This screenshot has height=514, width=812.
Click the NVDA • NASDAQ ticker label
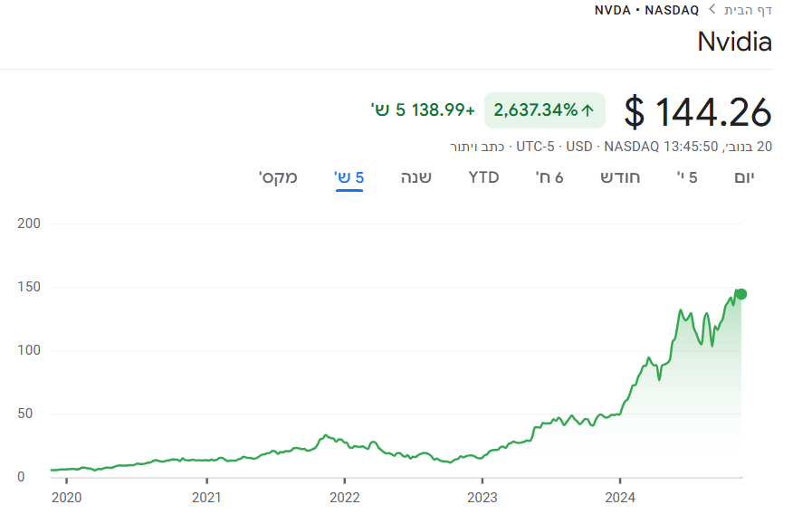tap(646, 10)
